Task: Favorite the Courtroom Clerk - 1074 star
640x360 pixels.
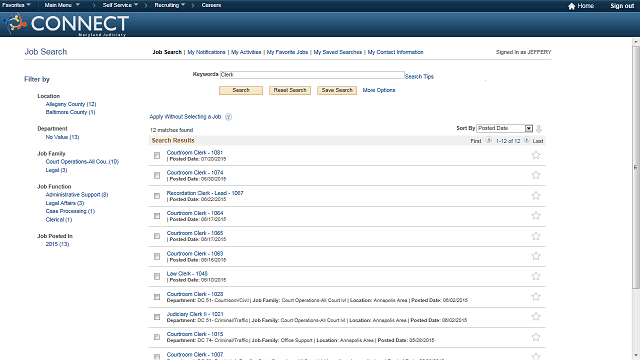Action: coord(536,175)
